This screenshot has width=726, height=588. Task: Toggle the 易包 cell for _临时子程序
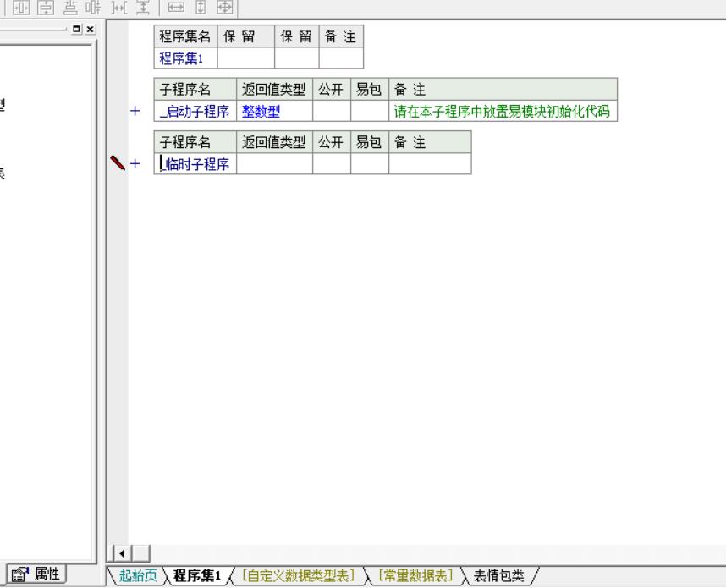pyautogui.click(x=370, y=164)
